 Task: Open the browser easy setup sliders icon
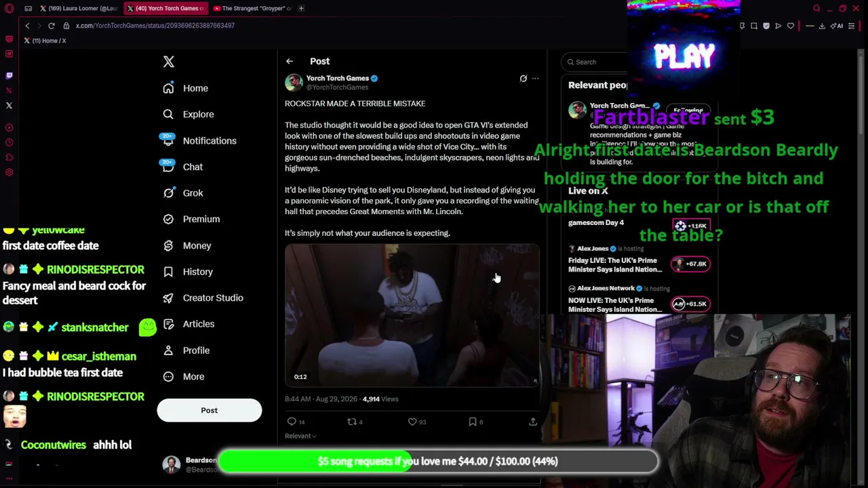[852, 26]
